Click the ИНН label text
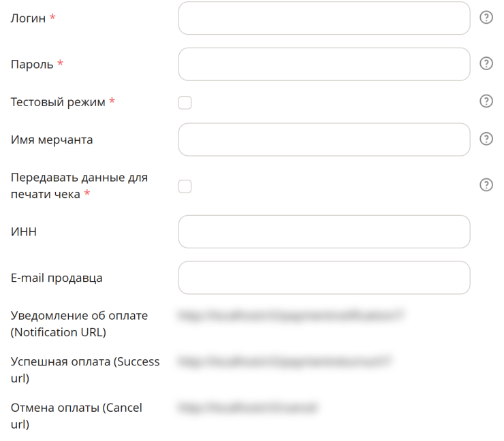 pyautogui.click(x=24, y=231)
